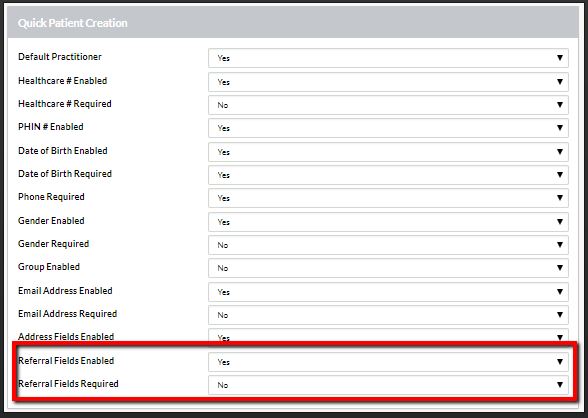The width and height of the screenshot is (588, 418).
Task: Expand the Phone Required dropdown
Action: coord(388,198)
